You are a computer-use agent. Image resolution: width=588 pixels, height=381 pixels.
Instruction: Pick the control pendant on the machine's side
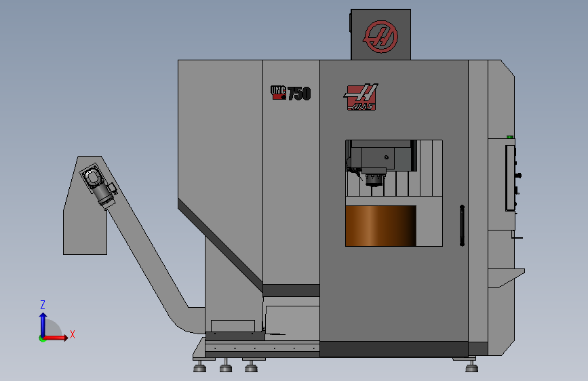pos(511,178)
